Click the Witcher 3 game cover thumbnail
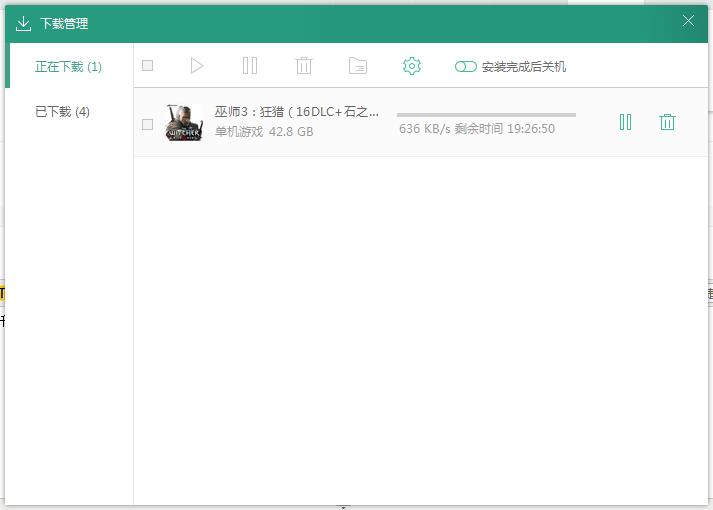713x510 pixels. click(184, 122)
